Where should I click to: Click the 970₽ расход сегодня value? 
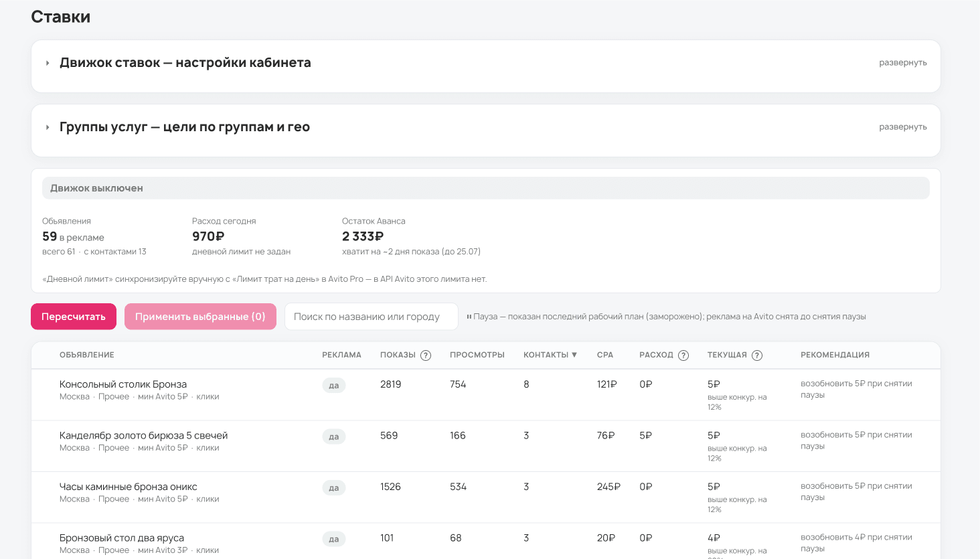pyautogui.click(x=208, y=236)
